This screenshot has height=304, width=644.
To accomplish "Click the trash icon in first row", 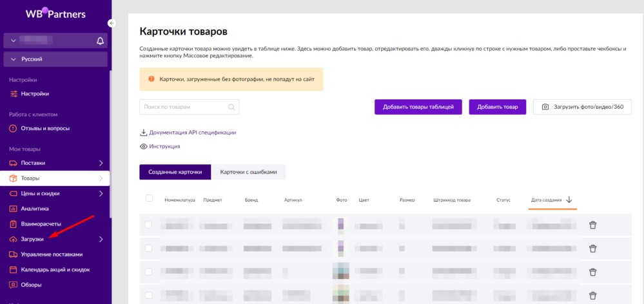I will click(x=593, y=225).
